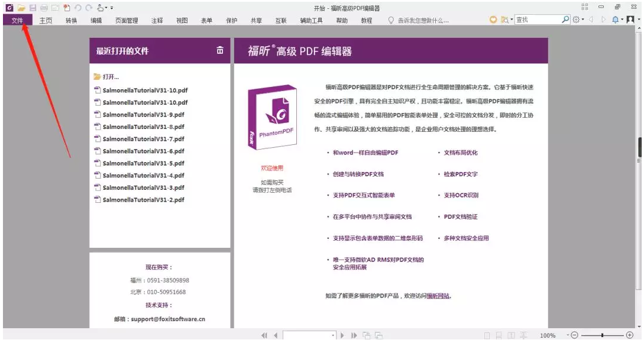Expand the gear search options dropdown arrow
644x343 pixels.
[x=583, y=20]
